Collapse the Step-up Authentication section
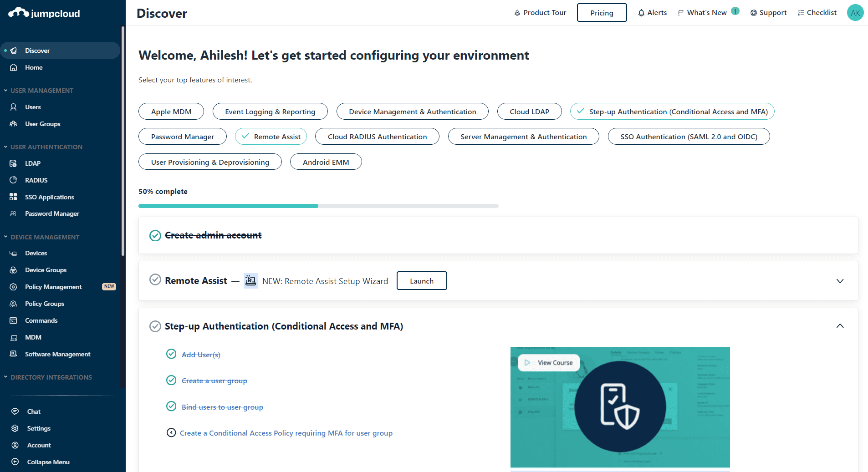Viewport: 868px width, 472px height. click(840, 326)
